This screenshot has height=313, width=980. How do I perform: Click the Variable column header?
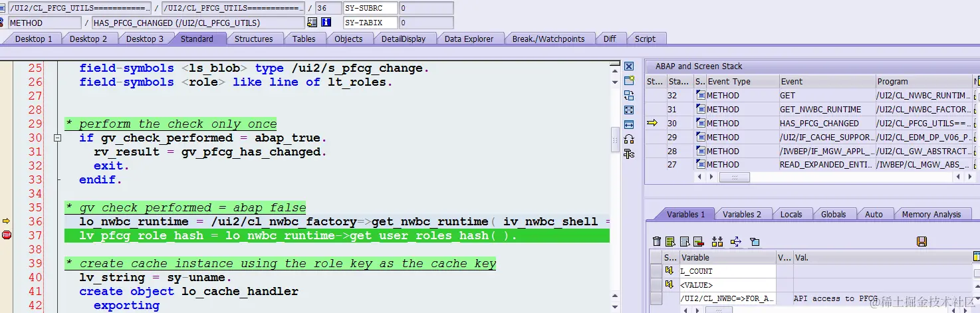click(x=727, y=257)
